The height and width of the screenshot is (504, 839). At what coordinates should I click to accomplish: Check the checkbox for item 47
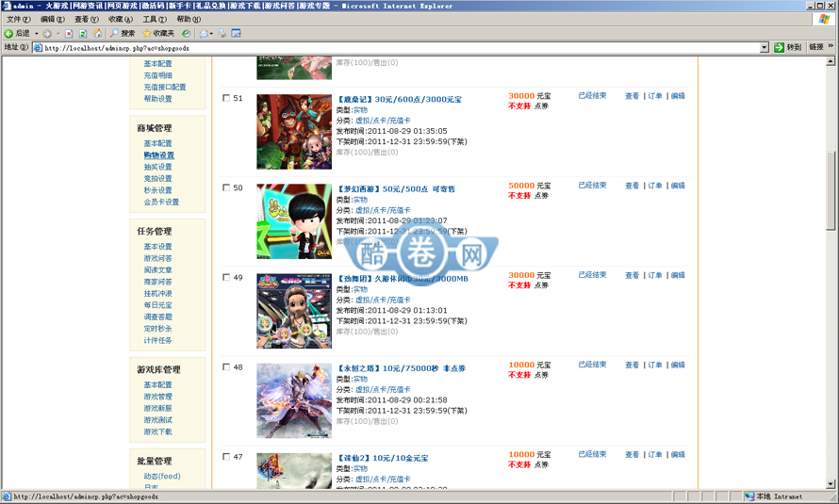coord(226,457)
